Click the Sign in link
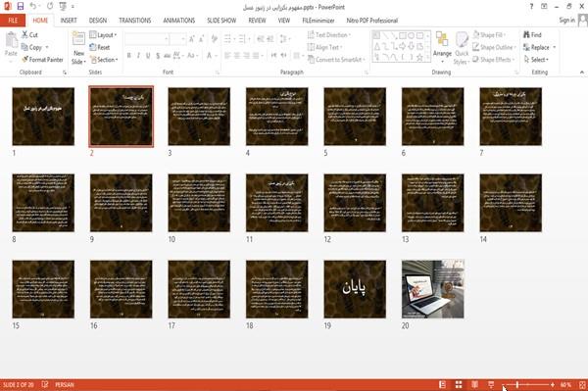This screenshot has height=391, width=588. (566, 21)
